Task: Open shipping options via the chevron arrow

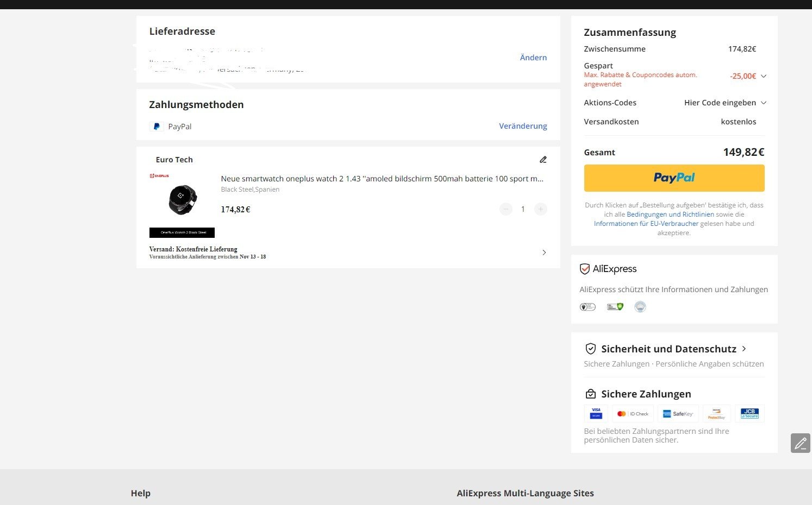Action: click(544, 252)
